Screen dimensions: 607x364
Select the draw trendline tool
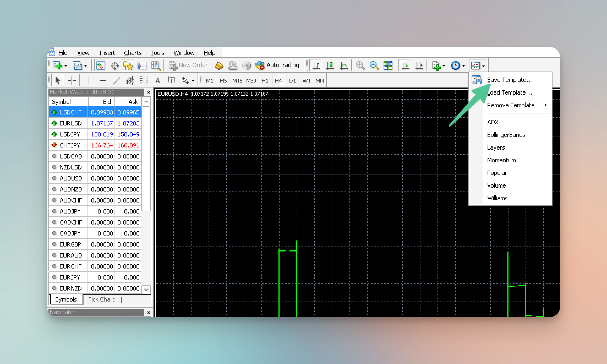(x=117, y=81)
